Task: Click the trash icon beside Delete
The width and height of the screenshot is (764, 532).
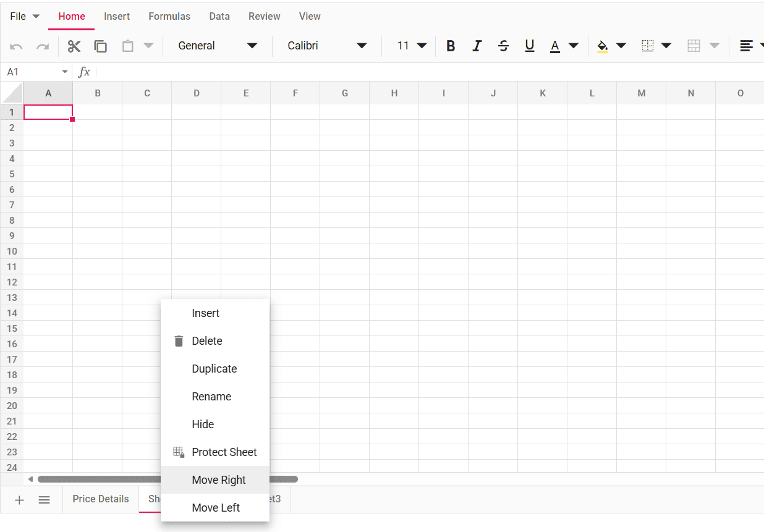Action: 179,341
